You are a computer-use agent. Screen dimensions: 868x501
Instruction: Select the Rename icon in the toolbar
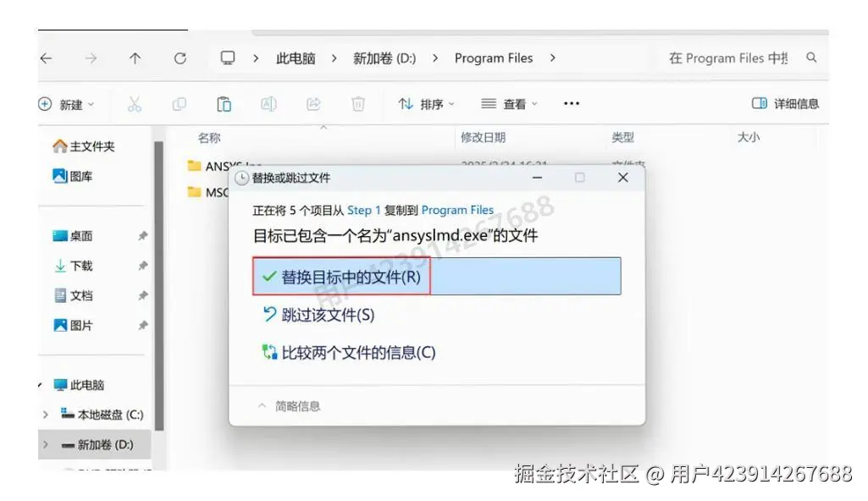click(268, 103)
